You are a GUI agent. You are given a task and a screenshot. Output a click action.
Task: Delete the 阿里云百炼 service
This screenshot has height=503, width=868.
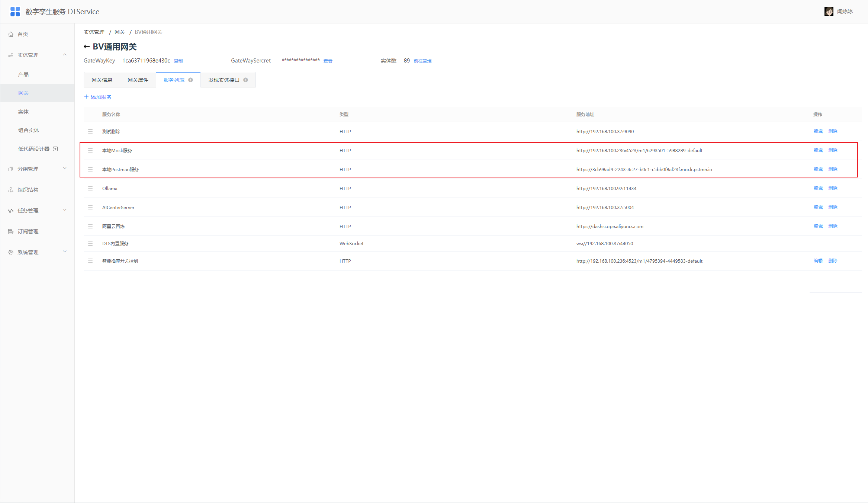(x=833, y=226)
